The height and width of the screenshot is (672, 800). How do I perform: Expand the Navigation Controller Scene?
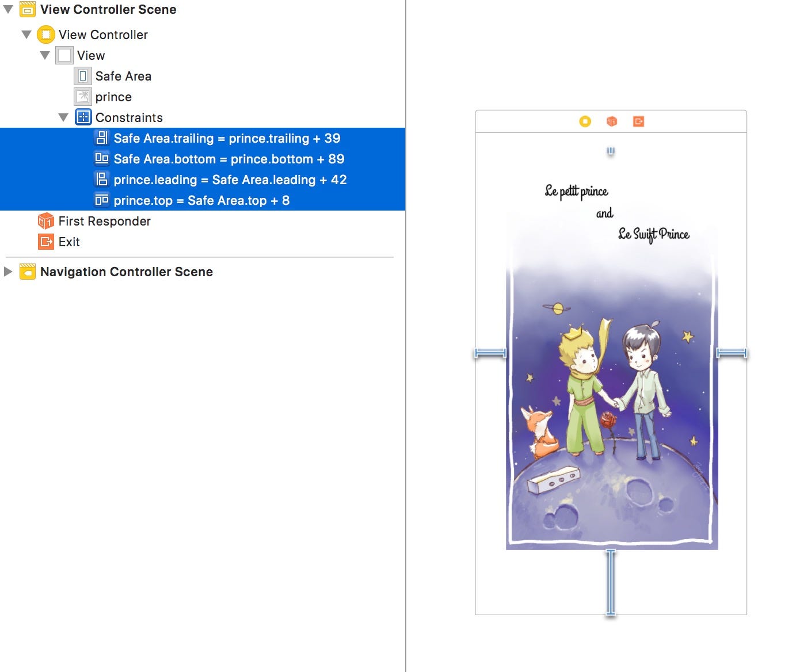8,272
